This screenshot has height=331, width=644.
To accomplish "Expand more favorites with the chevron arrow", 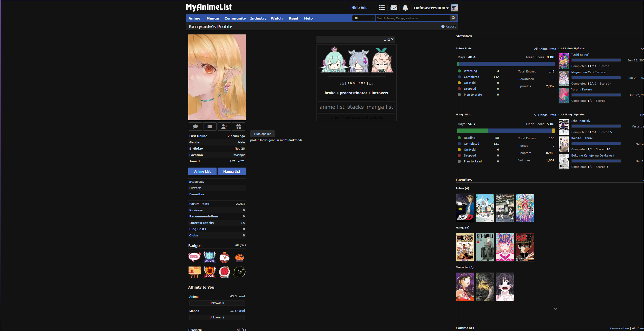I will [x=555, y=308].
